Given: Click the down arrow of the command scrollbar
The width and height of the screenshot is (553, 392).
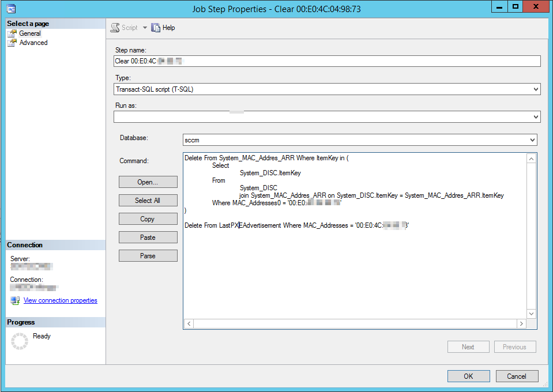Looking at the screenshot, I should tap(532, 314).
